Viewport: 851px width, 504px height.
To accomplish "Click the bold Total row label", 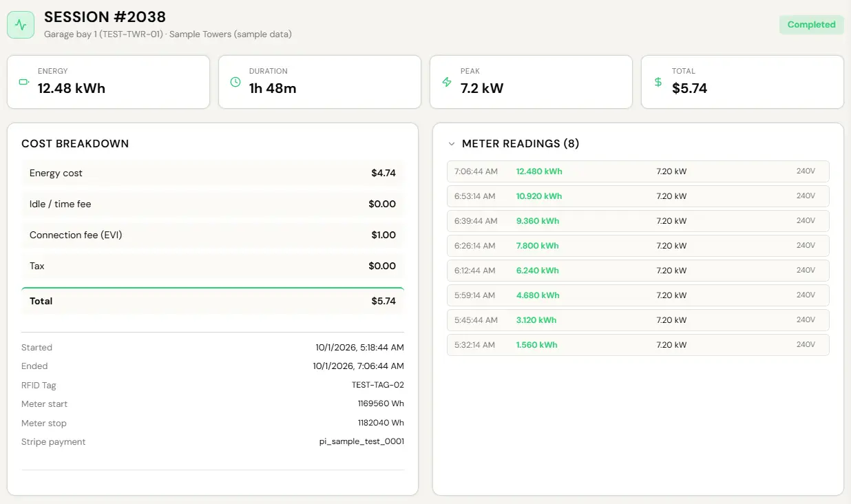I will pos(41,301).
